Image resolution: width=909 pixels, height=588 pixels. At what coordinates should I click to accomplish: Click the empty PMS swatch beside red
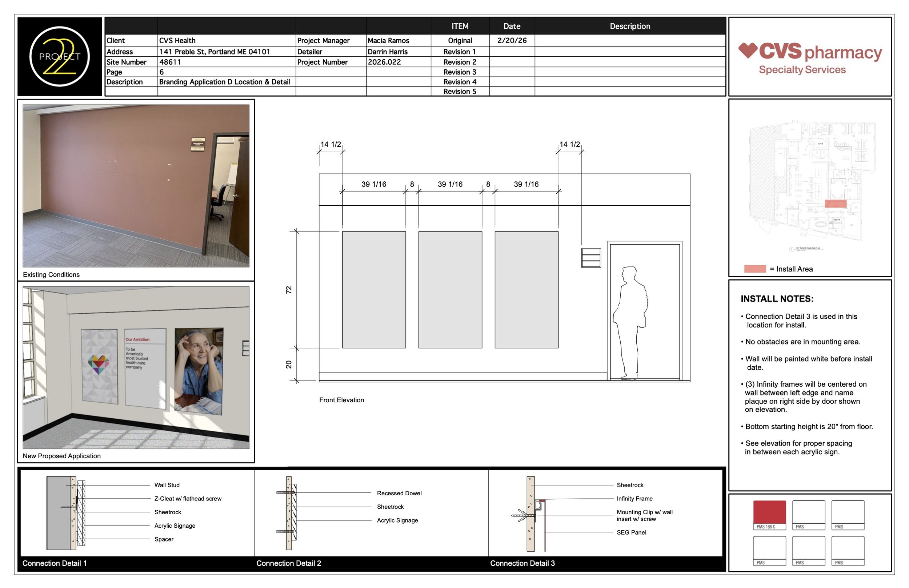tap(808, 512)
